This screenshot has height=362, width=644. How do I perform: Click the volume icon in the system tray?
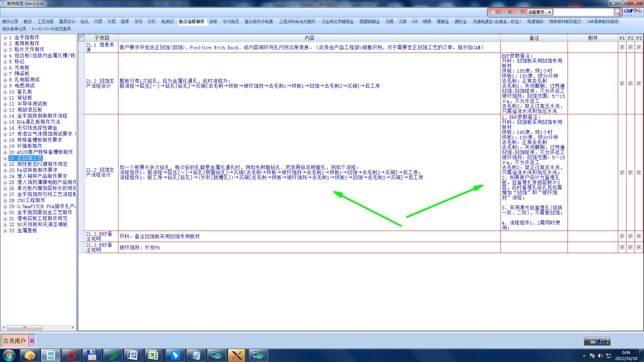[600, 356]
